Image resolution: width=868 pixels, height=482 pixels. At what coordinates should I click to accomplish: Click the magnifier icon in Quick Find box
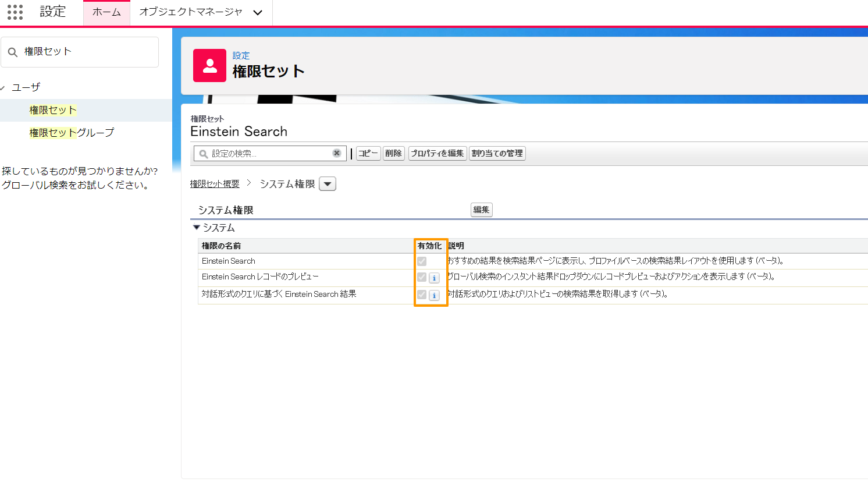coord(13,52)
